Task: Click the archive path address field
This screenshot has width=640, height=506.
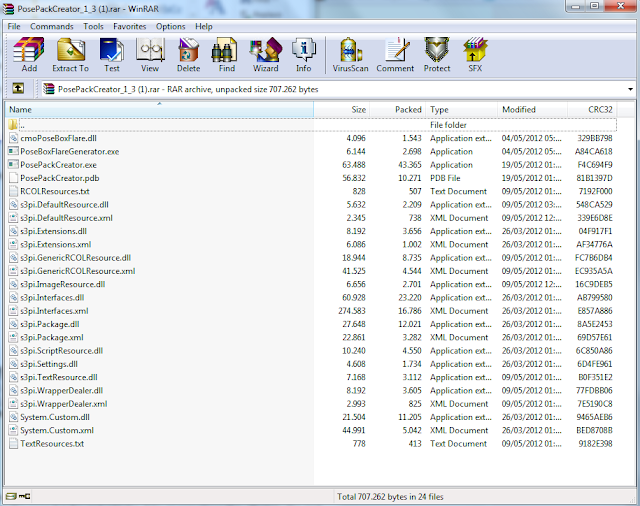Action: tap(339, 89)
